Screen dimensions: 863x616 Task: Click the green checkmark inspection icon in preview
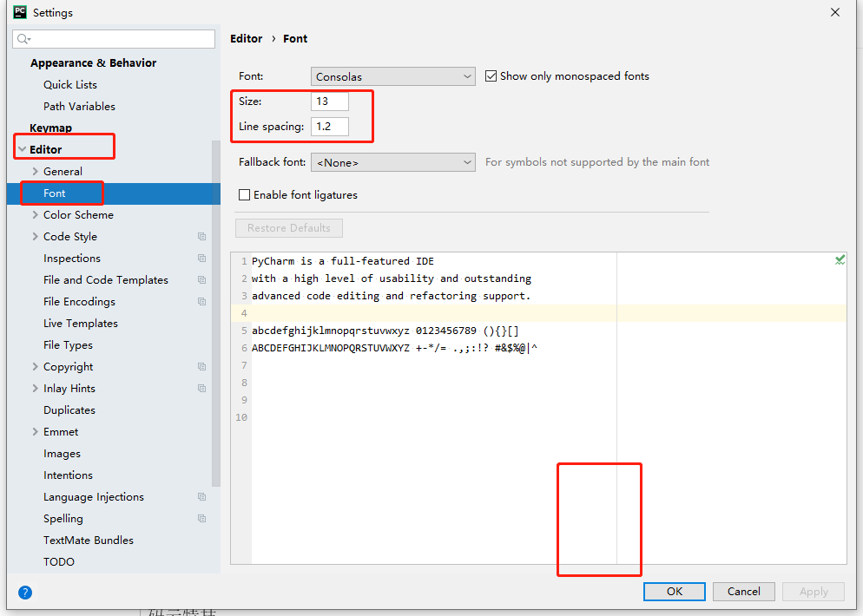840,260
